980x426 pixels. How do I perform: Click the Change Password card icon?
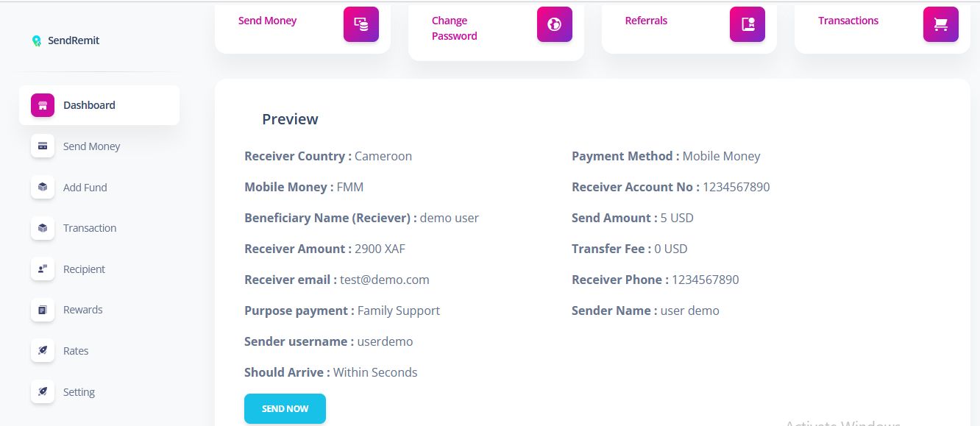click(554, 24)
